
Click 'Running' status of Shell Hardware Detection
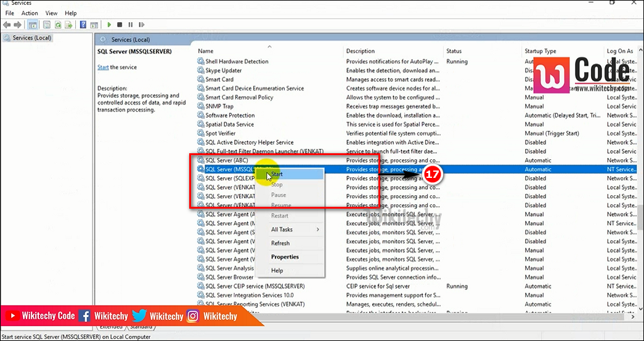pyautogui.click(x=457, y=61)
